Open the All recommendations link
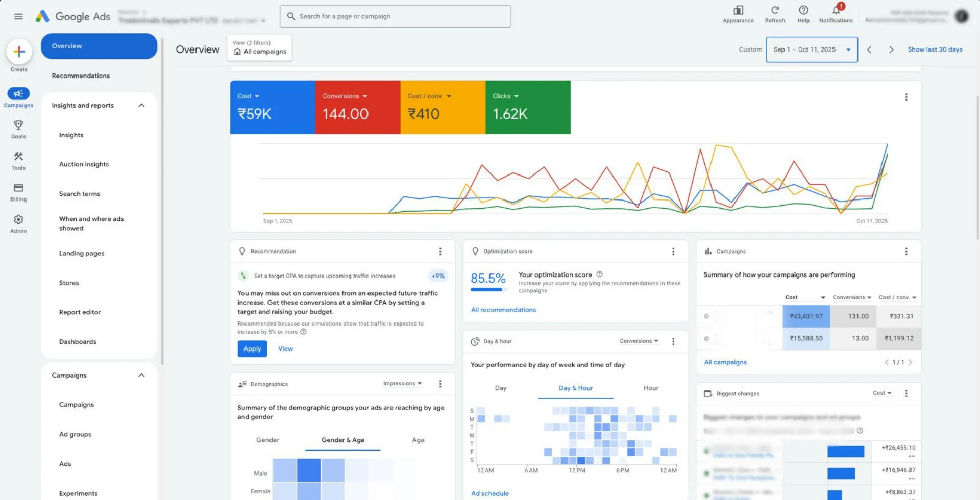 pyautogui.click(x=503, y=310)
